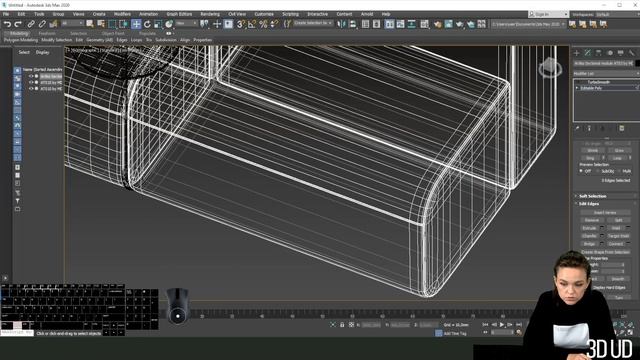
Task: Click the Insert Vertex button
Action: (x=605, y=213)
